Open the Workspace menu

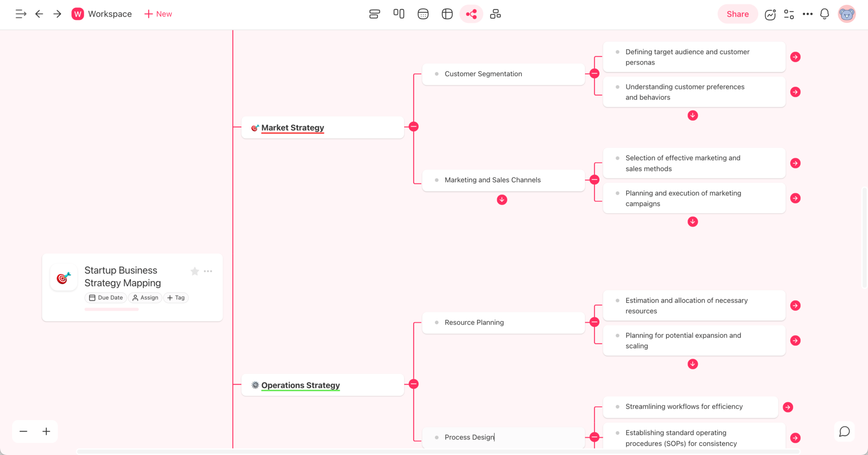tap(102, 13)
